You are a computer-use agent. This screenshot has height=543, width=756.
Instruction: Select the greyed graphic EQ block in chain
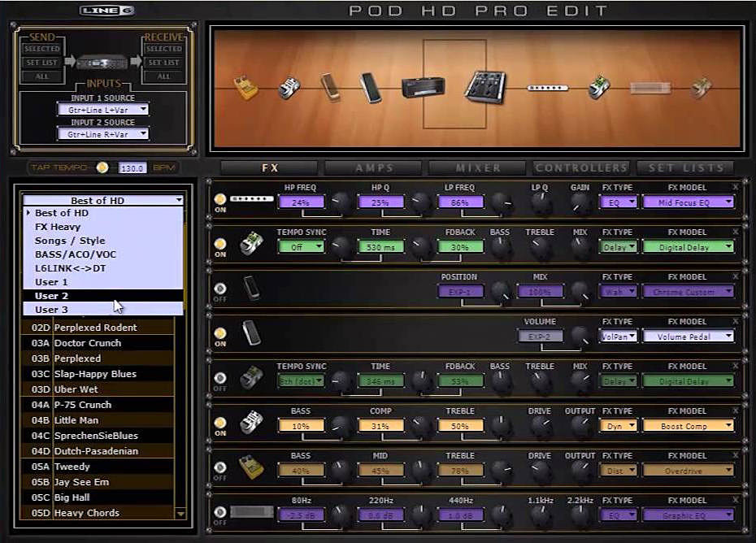(650, 89)
